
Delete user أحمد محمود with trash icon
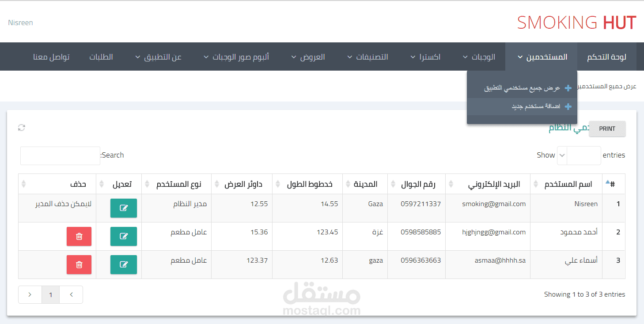click(x=79, y=237)
